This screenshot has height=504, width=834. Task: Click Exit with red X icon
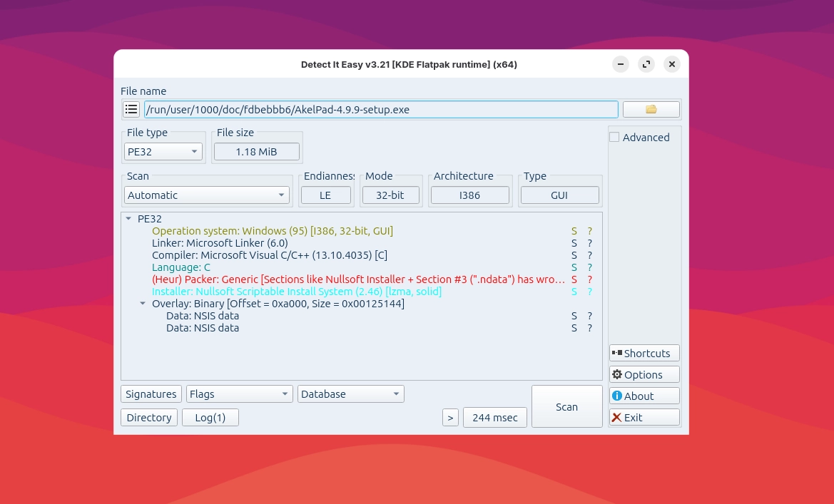click(644, 418)
